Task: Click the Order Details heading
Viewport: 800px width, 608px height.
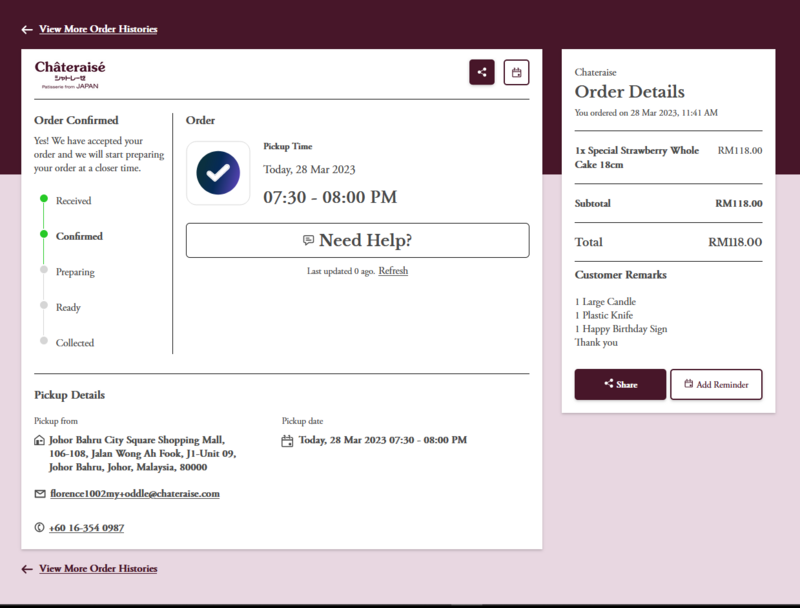Action: pyautogui.click(x=630, y=92)
